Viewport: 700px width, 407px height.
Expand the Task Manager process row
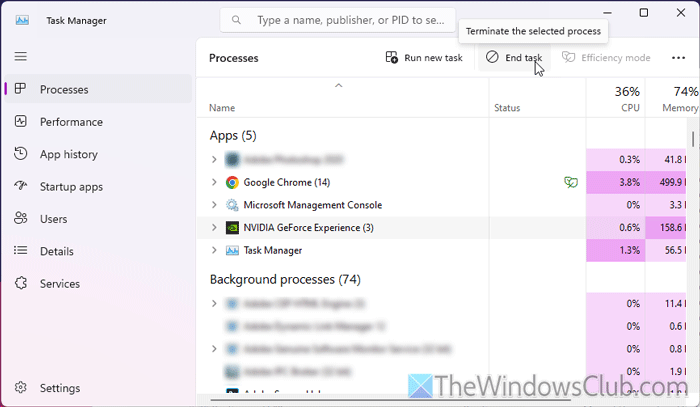pos(214,250)
